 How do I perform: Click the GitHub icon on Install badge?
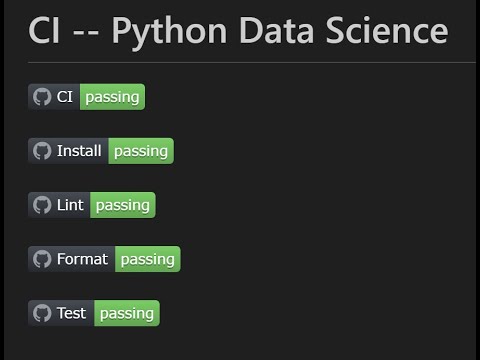42,151
